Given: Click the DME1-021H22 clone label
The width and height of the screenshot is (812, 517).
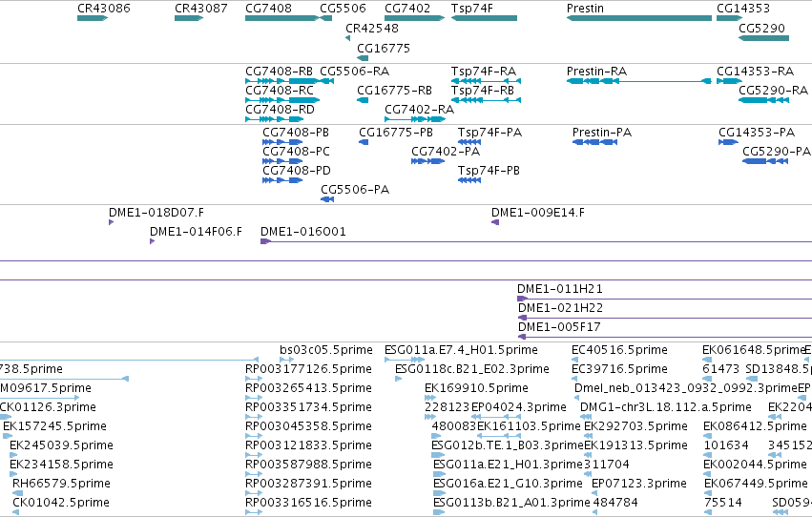Looking at the screenshot, I should click(560, 308).
